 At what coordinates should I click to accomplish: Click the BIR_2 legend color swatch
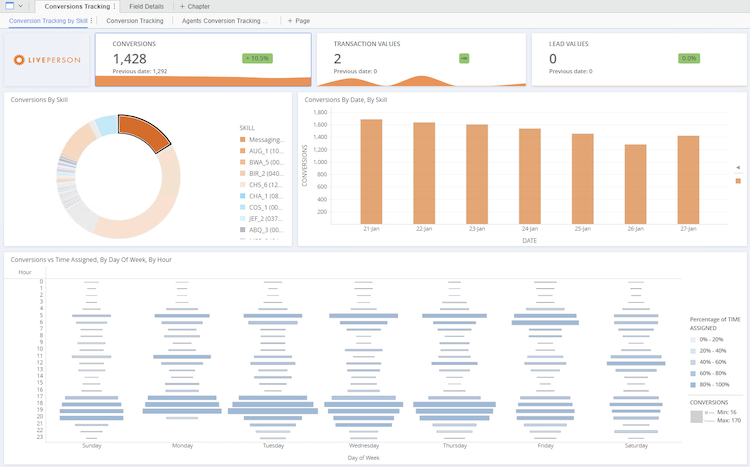[x=243, y=173]
